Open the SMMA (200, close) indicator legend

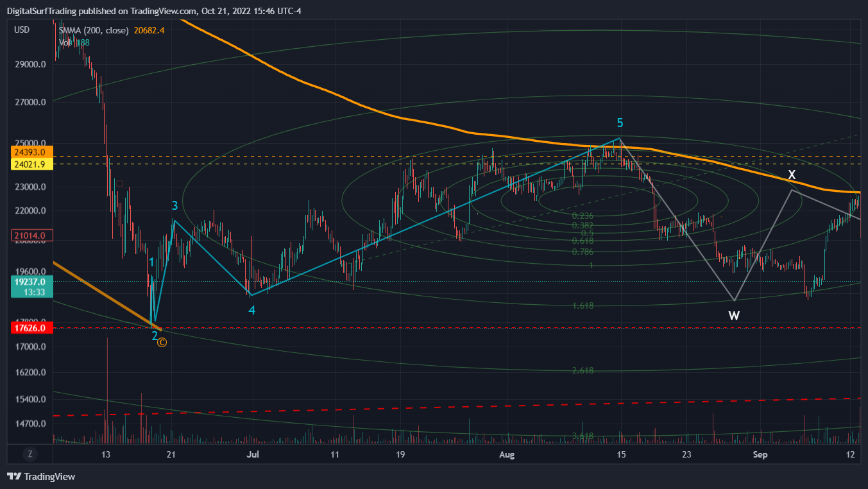[94, 30]
